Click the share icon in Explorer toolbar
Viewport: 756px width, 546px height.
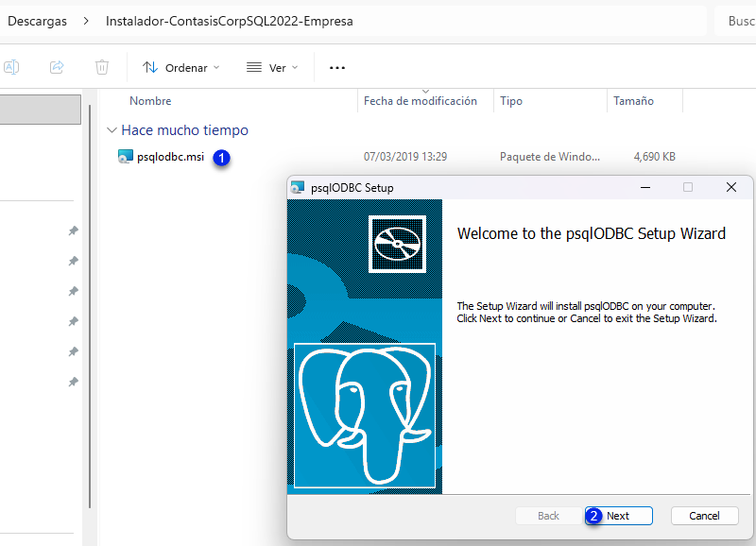click(x=57, y=67)
